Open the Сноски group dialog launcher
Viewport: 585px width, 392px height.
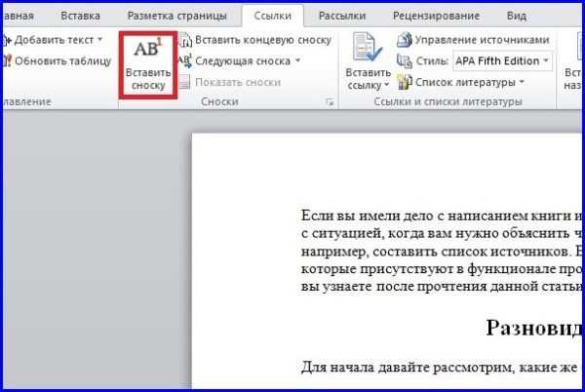328,102
